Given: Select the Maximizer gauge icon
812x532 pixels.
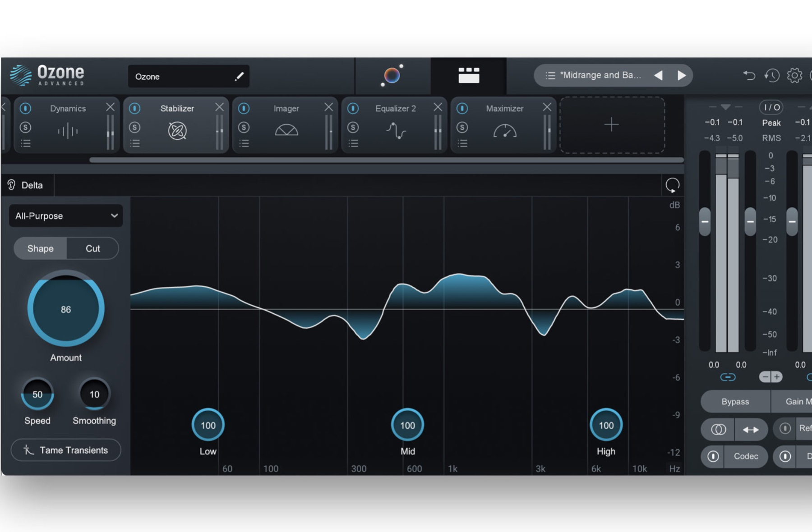Looking at the screenshot, I should (x=505, y=131).
